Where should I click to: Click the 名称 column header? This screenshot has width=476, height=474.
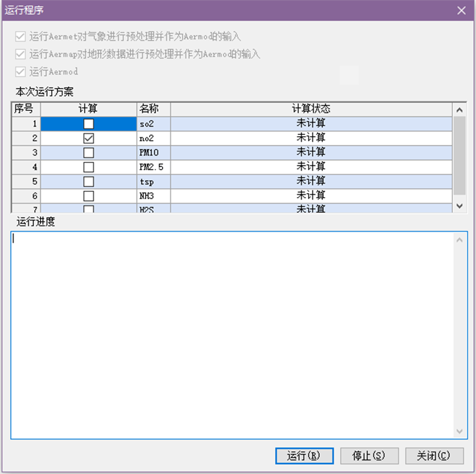click(x=153, y=109)
